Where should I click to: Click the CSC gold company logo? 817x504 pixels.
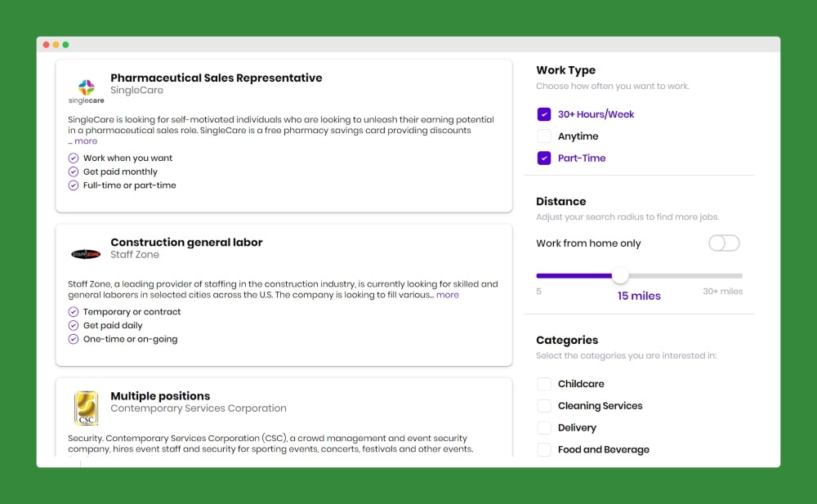pos(86,408)
